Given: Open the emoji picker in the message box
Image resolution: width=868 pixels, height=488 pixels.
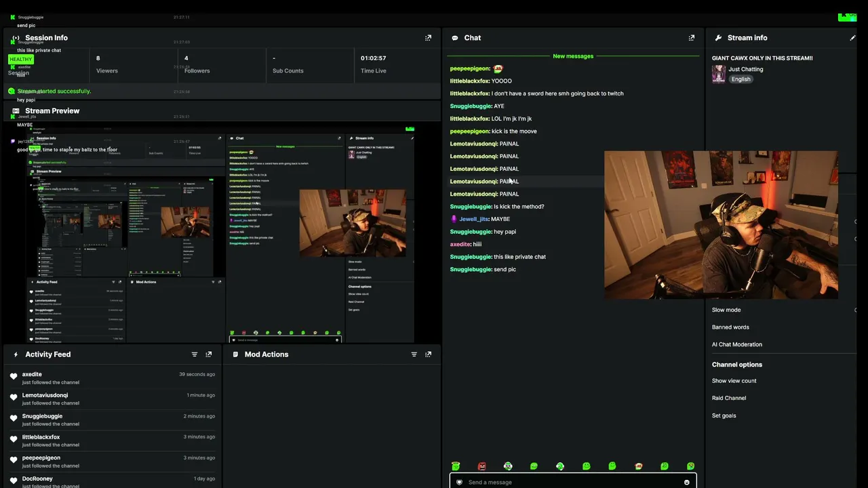Looking at the screenshot, I should [x=686, y=483].
